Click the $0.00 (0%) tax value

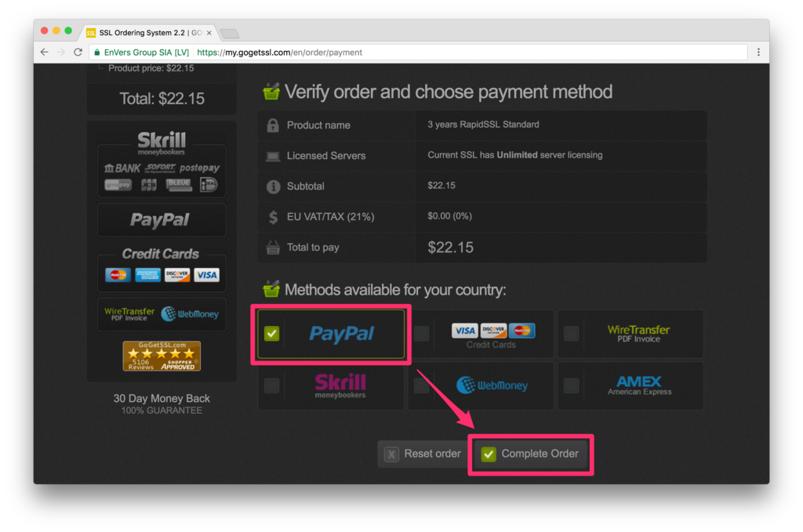[x=449, y=216]
